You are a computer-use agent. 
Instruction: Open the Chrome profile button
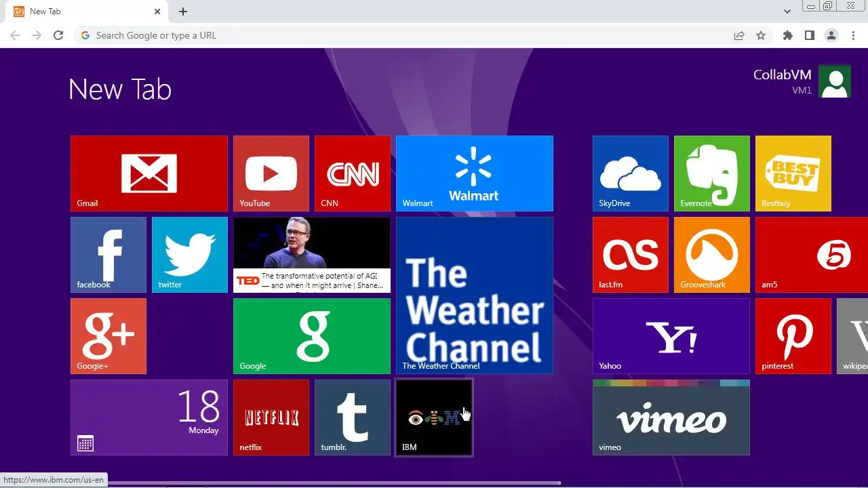click(x=831, y=35)
